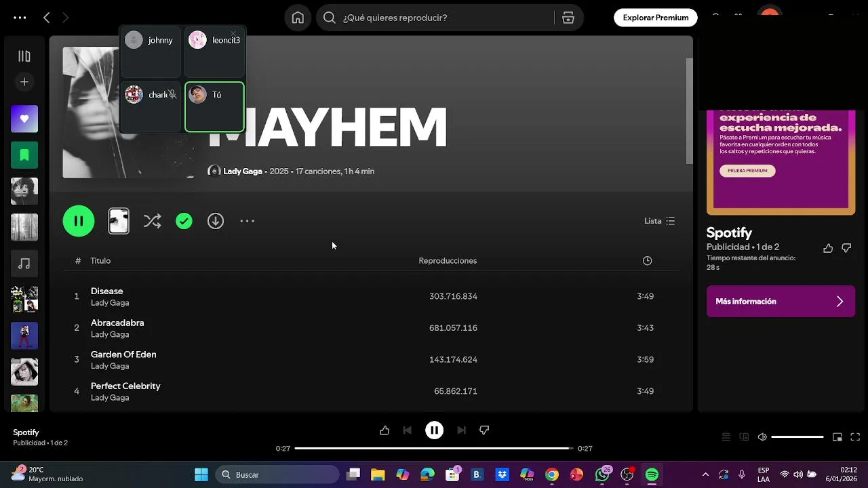
Task: Go back with the left arrow
Action: tap(46, 18)
